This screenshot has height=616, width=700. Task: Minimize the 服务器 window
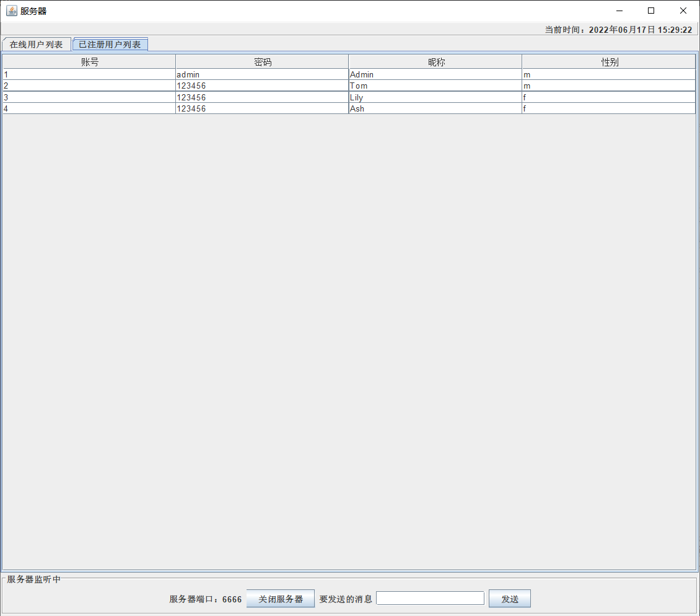click(x=619, y=11)
